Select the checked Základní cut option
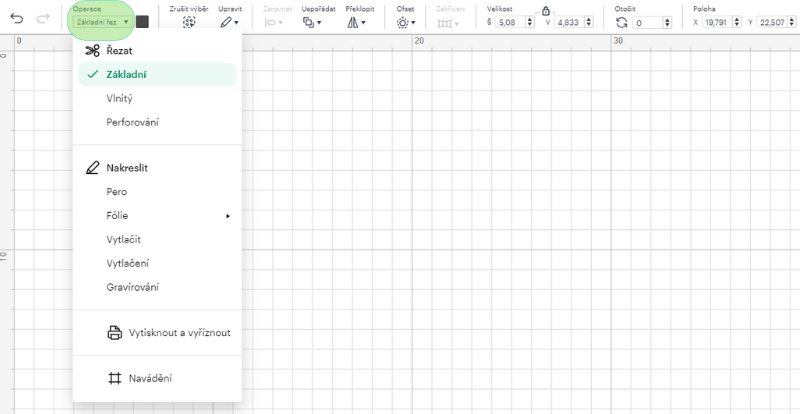 (x=126, y=74)
